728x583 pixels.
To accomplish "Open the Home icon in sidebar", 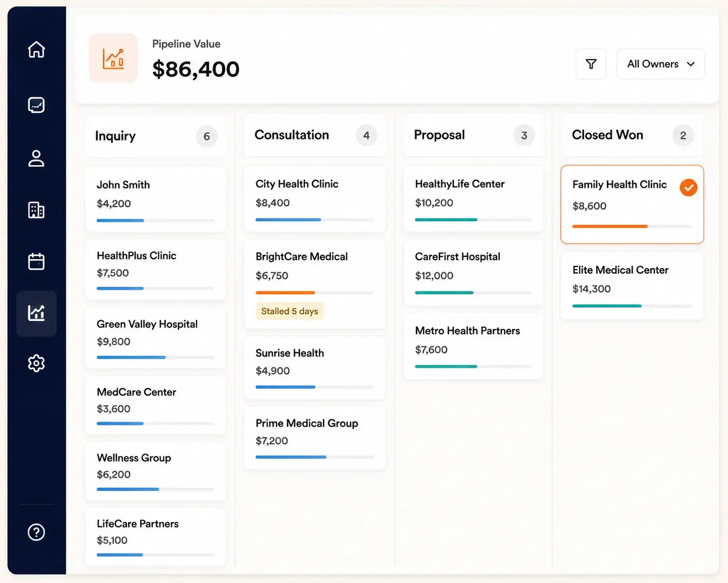I will coord(36,49).
